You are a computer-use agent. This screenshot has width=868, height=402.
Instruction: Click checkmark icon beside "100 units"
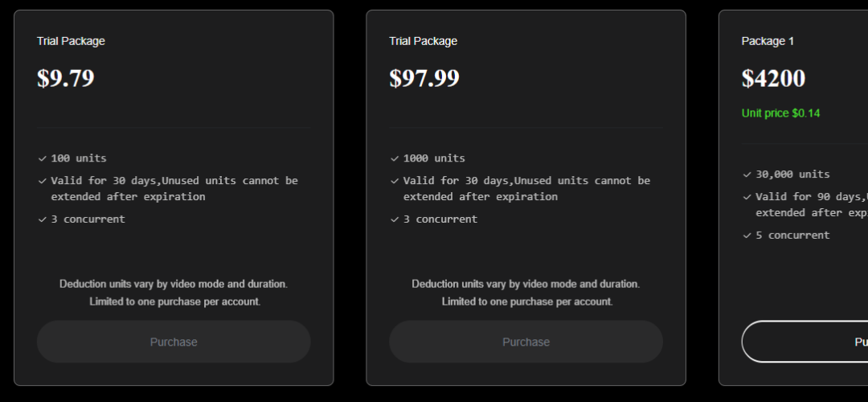click(42, 158)
